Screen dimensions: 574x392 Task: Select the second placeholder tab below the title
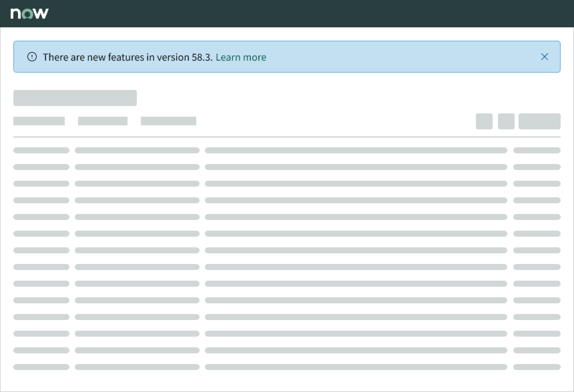tap(103, 121)
